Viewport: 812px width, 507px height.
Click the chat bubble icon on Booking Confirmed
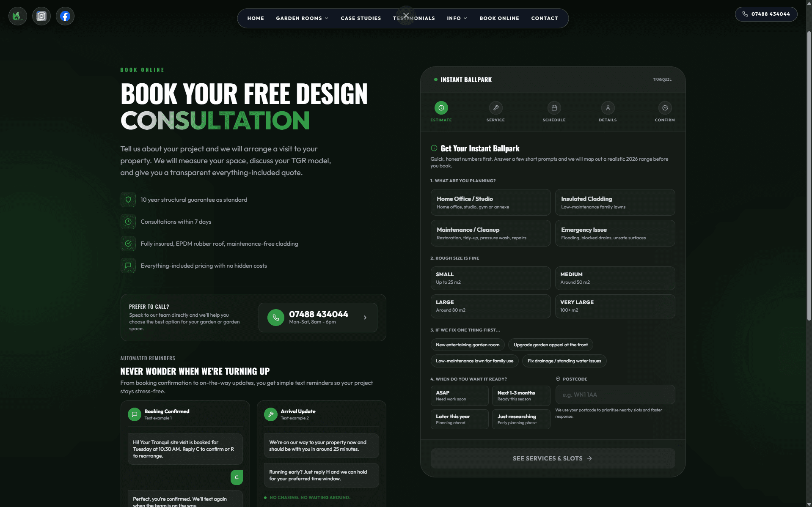[x=135, y=414]
